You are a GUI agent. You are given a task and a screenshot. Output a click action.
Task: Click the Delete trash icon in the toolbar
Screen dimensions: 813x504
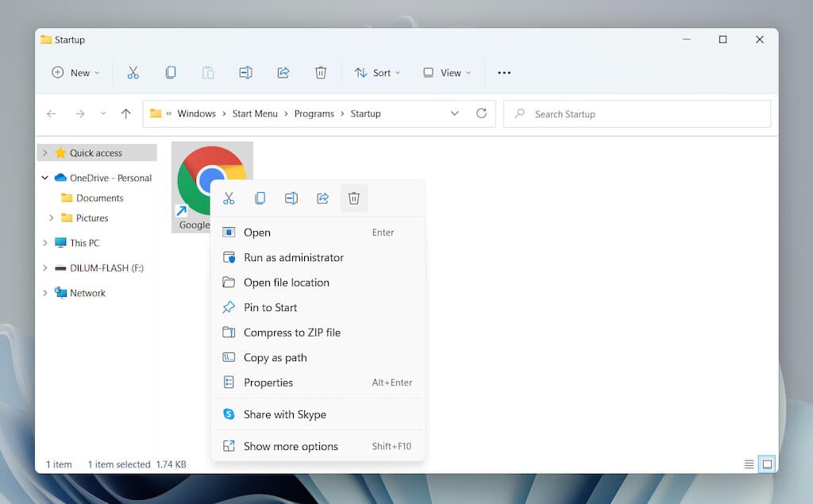pos(321,72)
